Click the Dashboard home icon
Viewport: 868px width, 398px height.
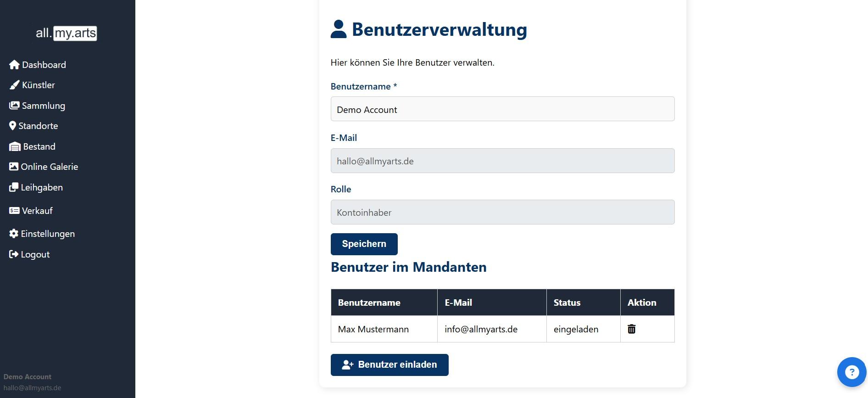tap(14, 64)
